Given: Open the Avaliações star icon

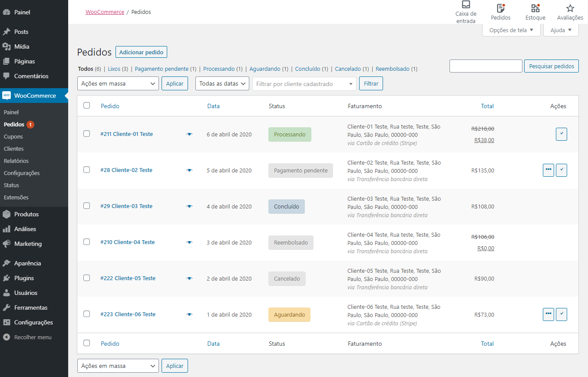Looking at the screenshot, I should point(570,8).
